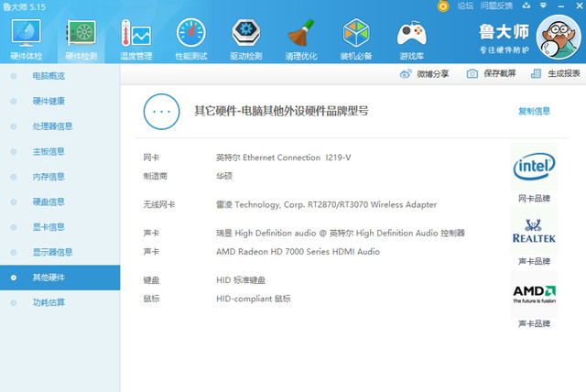Click the round ellipsis 其它硬件 icon
The width and height of the screenshot is (586, 392).
click(161, 112)
